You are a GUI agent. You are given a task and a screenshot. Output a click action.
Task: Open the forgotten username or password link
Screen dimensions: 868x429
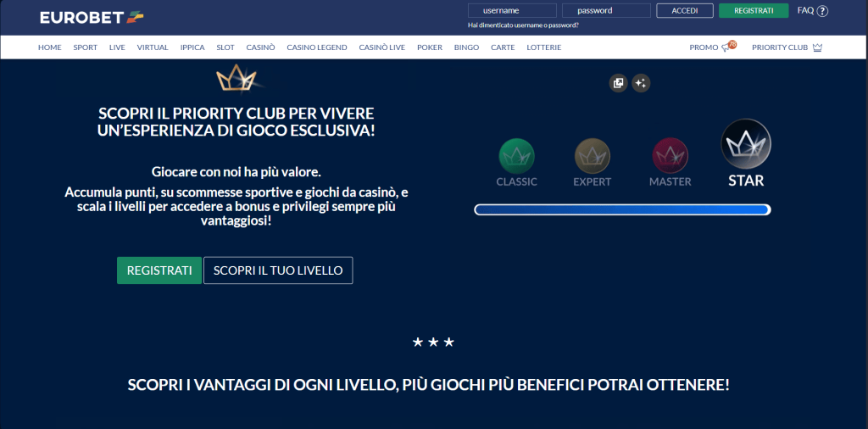pyautogui.click(x=523, y=25)
